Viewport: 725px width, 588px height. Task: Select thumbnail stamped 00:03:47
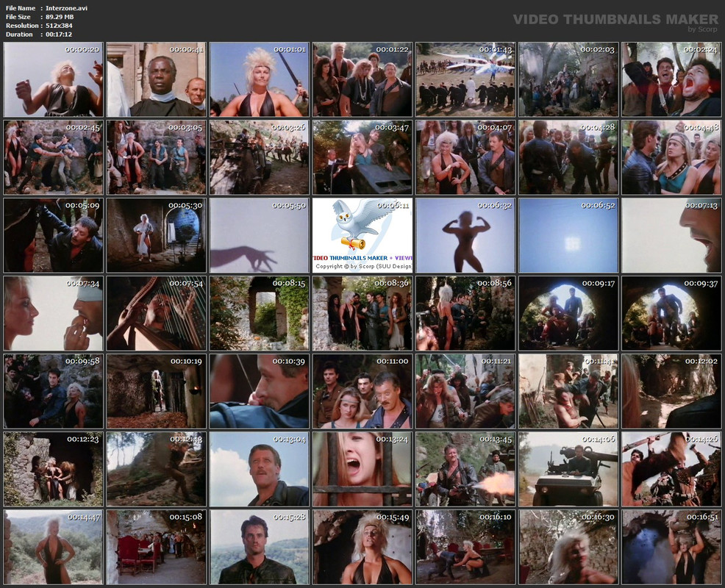click(362, 157)
